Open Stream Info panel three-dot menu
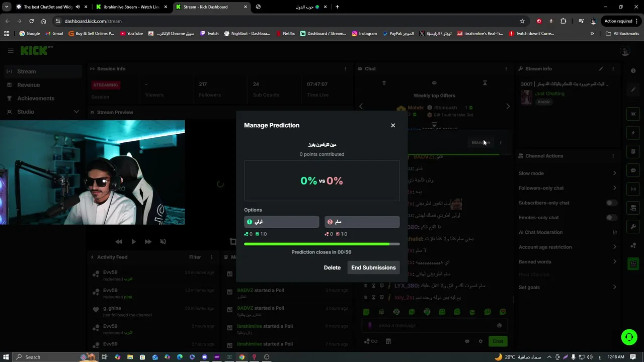The height and width of the screenshot is (362, 644). [613, 69]
